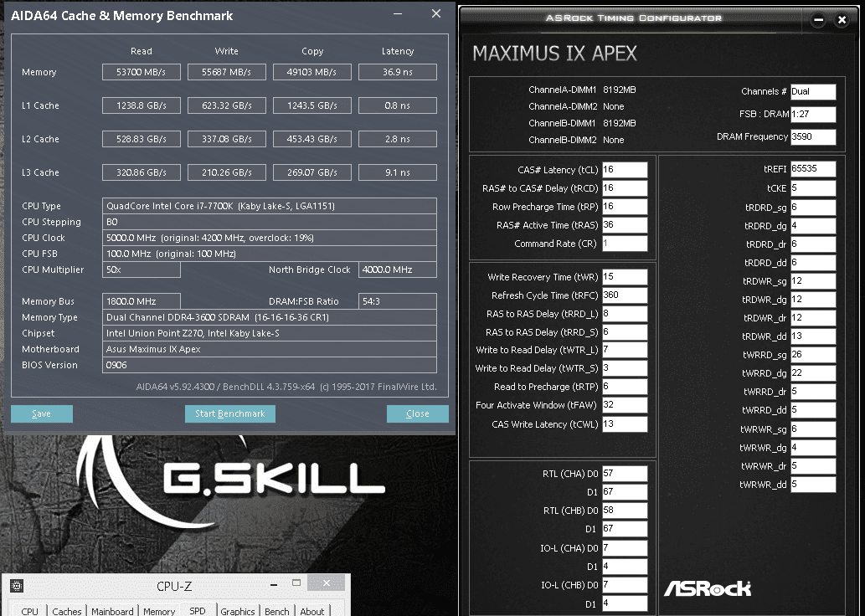Click Start Benchmark button
Image resolution: width=865 pixels, height=616 pixels.
[x=230, y=413]
